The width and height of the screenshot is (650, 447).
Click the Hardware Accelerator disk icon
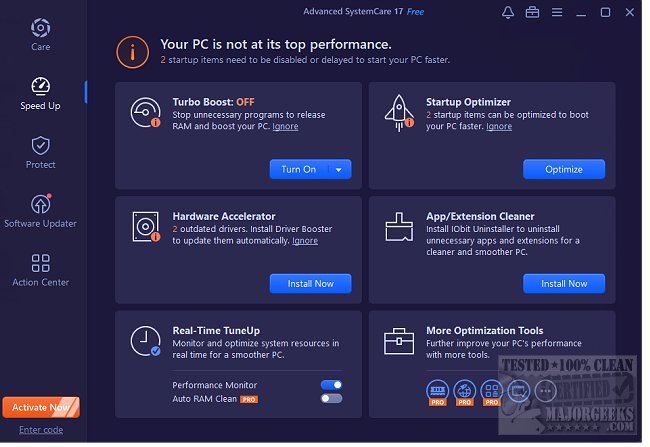coord(146,227)
